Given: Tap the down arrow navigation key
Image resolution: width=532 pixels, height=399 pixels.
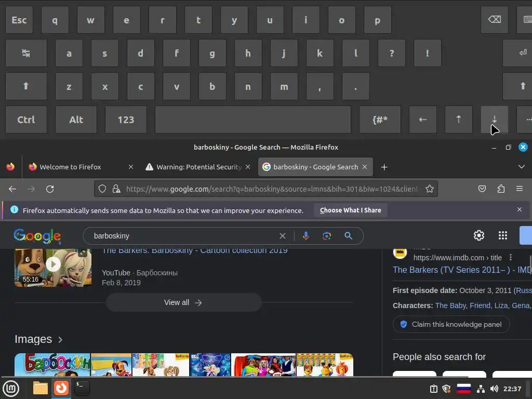Looking at the screenshot, I should click(495, 119).
